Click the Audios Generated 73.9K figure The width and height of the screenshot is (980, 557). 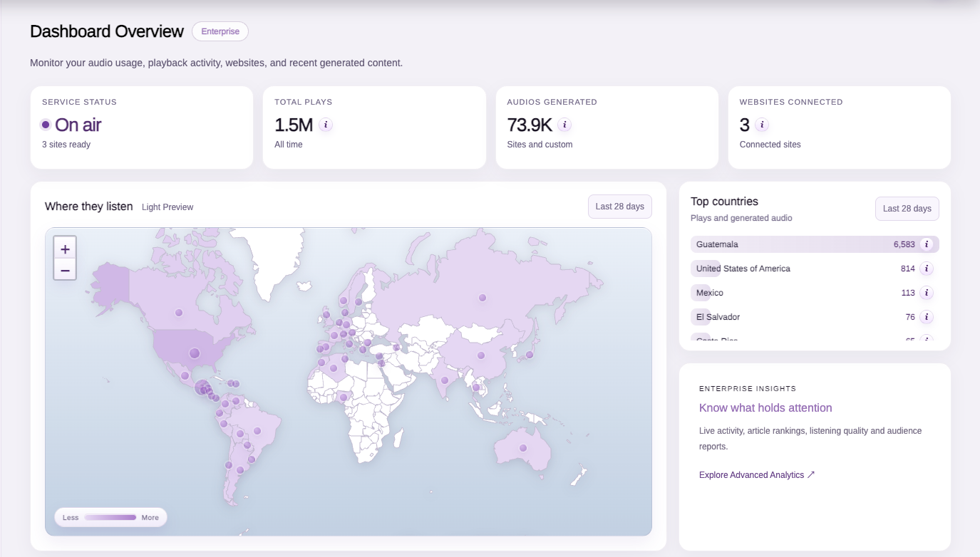point(530,125)
